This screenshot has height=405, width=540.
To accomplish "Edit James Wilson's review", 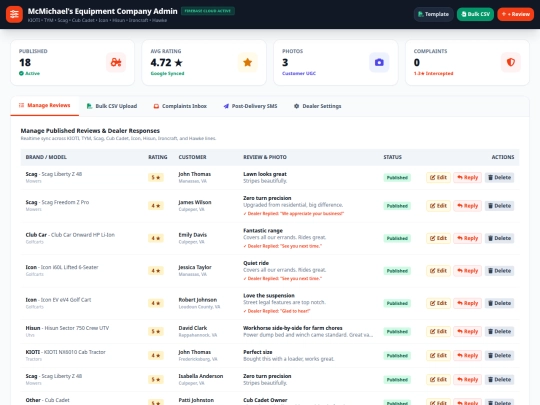I will tap(438, 206).
